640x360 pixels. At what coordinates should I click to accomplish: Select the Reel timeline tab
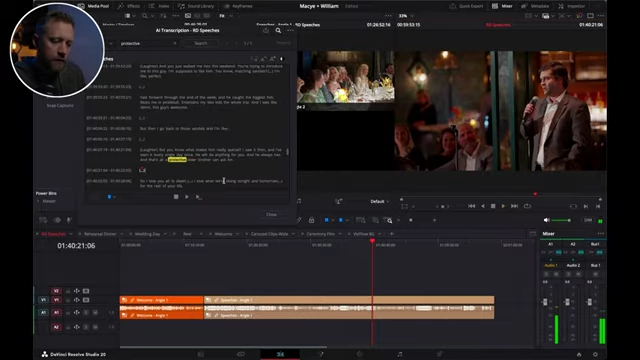[187, 234]
